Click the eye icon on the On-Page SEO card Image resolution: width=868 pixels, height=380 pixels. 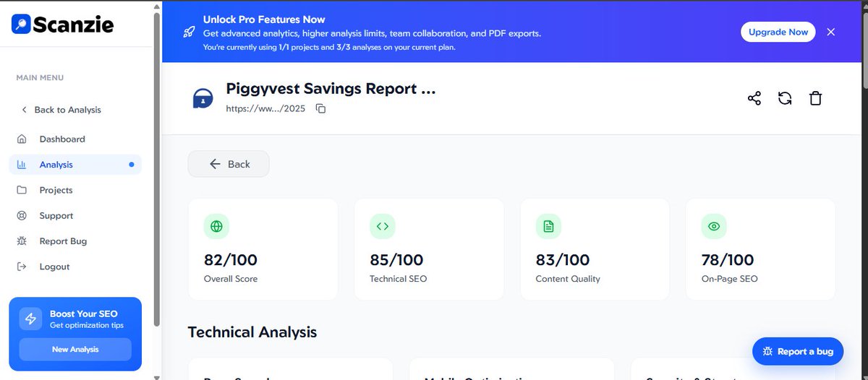point(714,226)
